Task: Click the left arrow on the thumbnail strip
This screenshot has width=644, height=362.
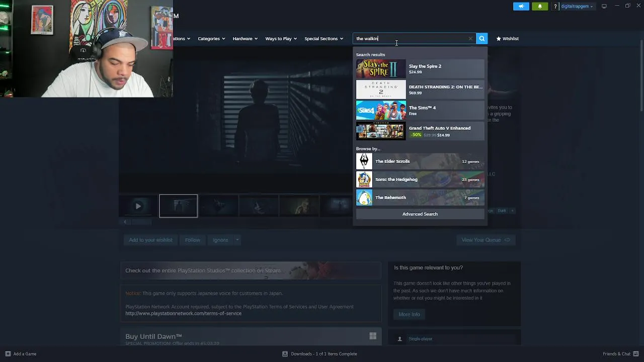Action: (x=125, y=222)
